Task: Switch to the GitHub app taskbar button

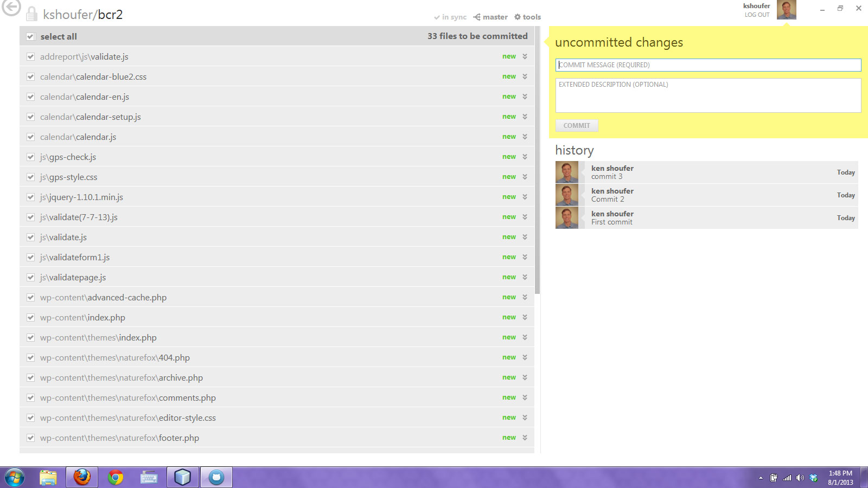Action: [x=216, y=477]
